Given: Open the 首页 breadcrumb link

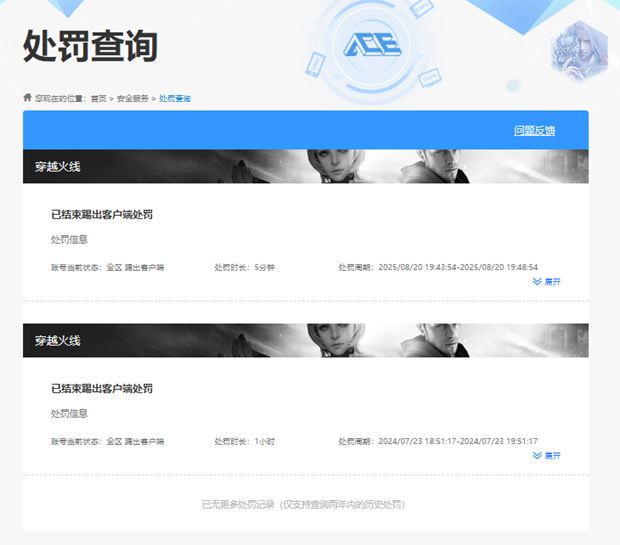Looking at the screenshot, I should [x=98, y=98].
